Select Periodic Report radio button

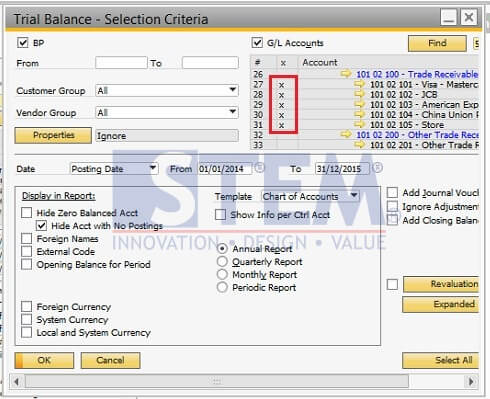222,287
